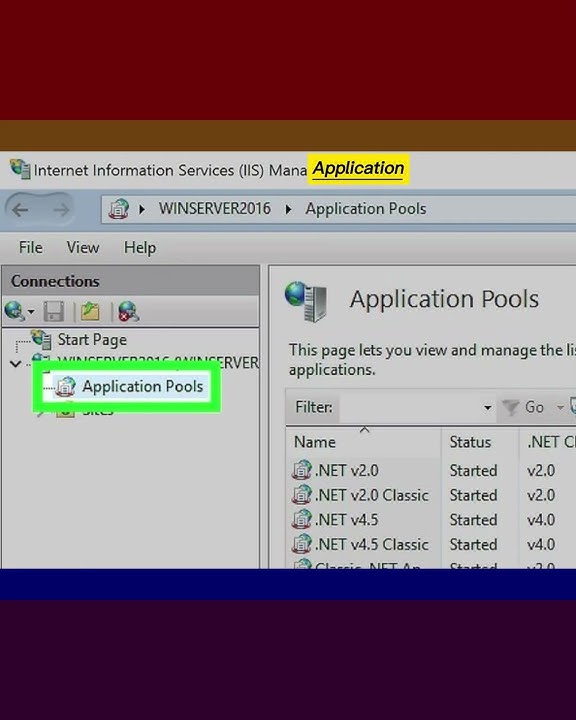
Task: Open breadcrumb arrow before WINSERVER2016
Action: tap(142, 209)
